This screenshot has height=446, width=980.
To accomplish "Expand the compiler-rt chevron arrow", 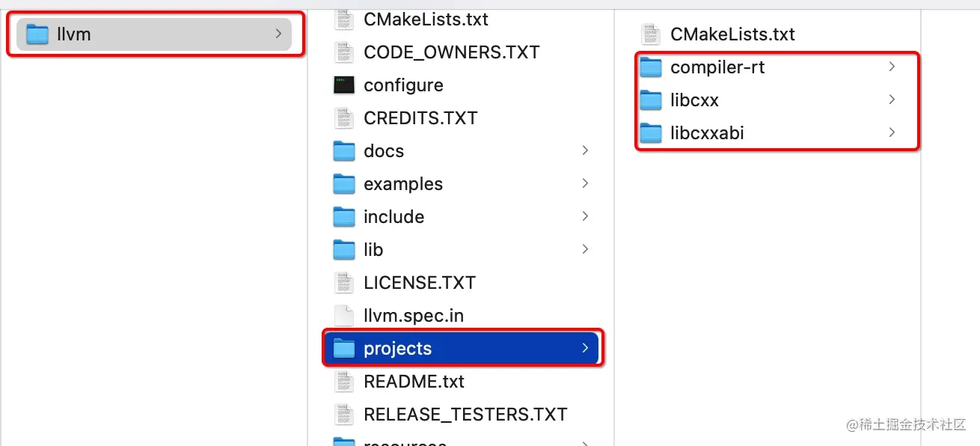I will pos(892,67).
